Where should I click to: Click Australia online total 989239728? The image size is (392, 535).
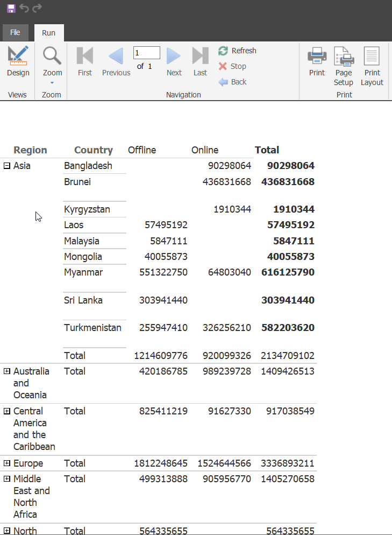click(227, 371)
